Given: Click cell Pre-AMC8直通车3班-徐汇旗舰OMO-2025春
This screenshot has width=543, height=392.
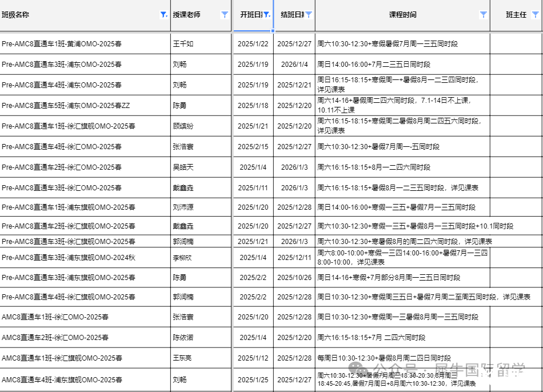Looking at the screenshot, I should click(x=85, y=241).
